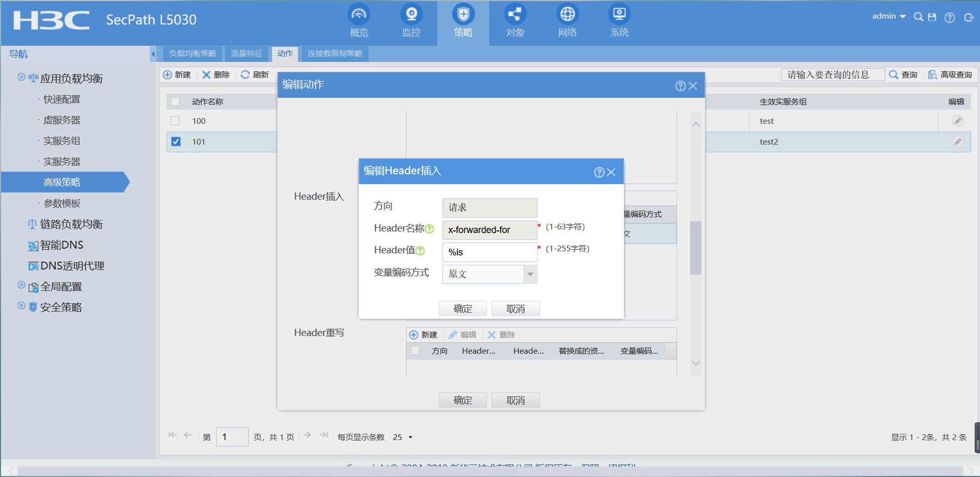
Task: Click the 查询 search button
Action: (x=903, y=74)
